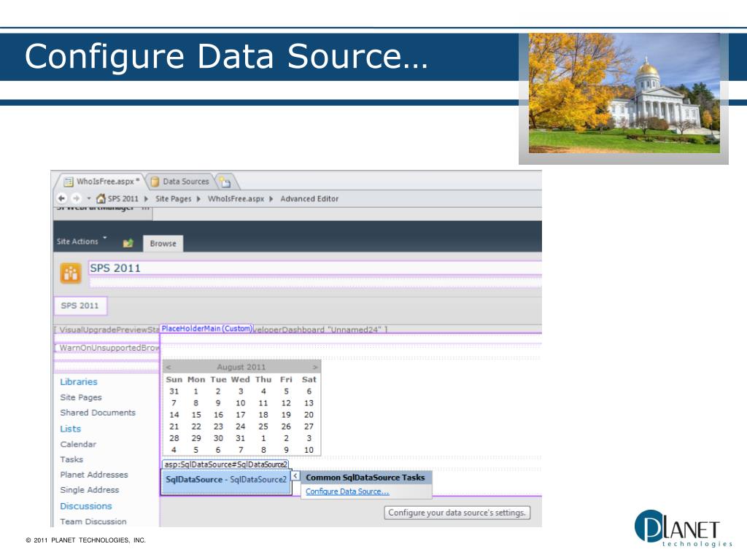Expand arrow after Site Pages breadcrumb
Image resolution: width=747 pixels, height=560 pixels.
pos(198,198)
